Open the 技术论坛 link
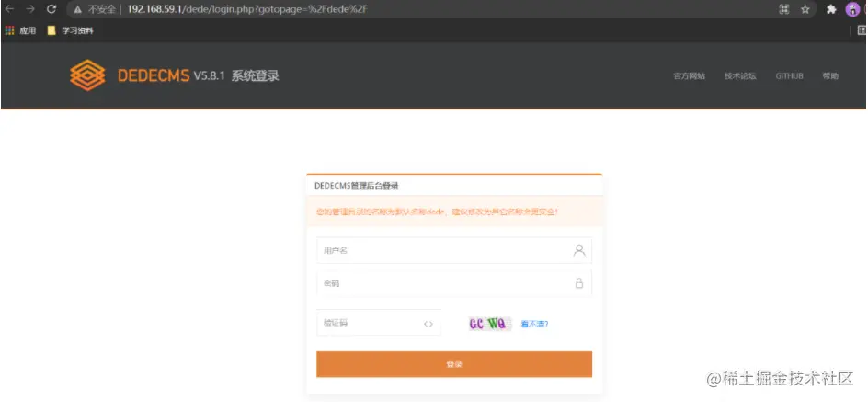 coord(740,76)
